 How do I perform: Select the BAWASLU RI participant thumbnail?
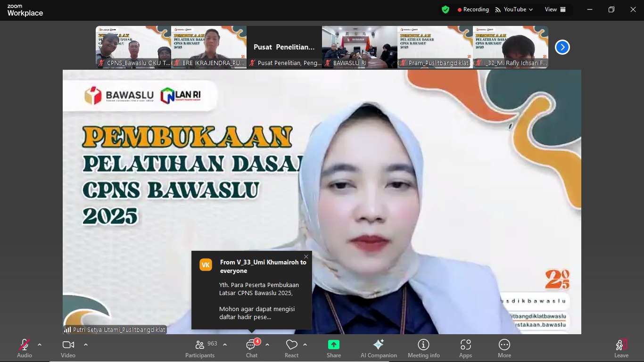[359, 47]
